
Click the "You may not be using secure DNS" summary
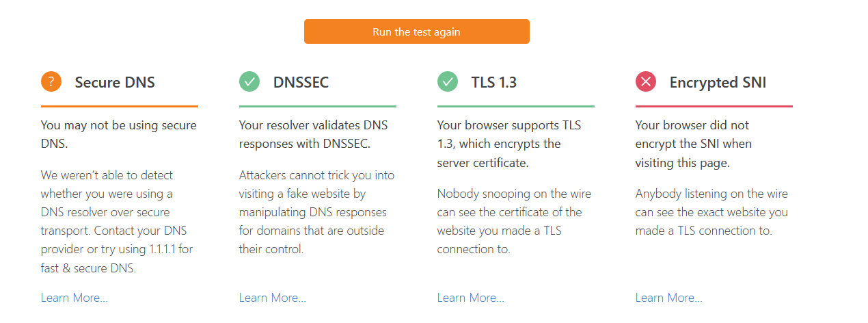coord(118,135)
